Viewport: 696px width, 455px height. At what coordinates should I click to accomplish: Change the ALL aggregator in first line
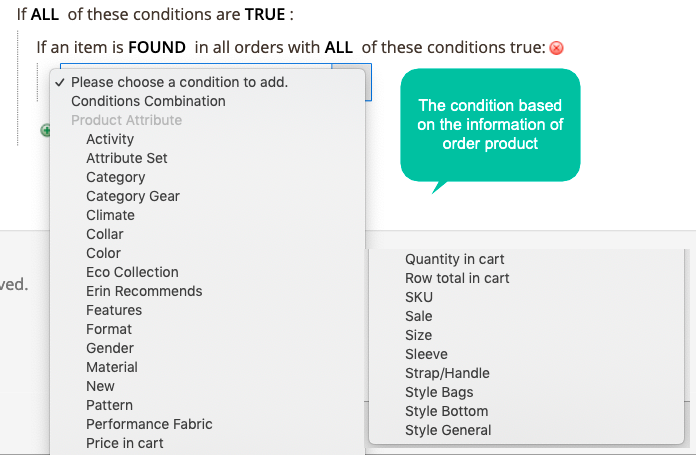(x=44, y=14)
